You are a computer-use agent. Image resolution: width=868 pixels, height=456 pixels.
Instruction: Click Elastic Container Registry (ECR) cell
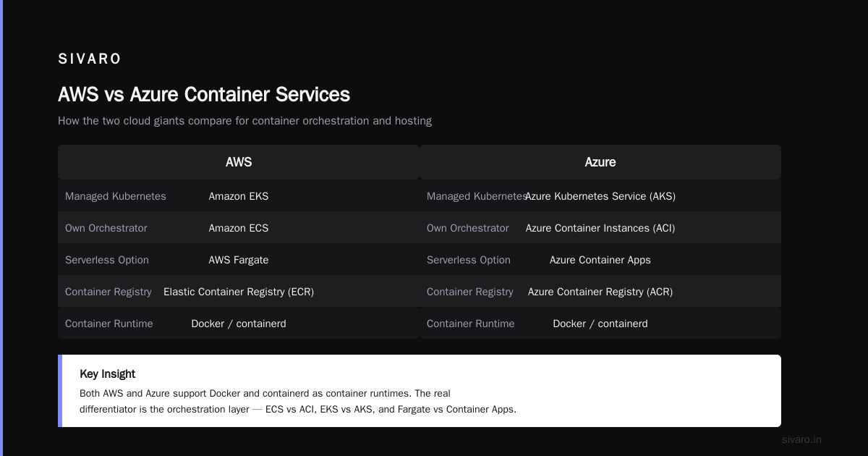pyautogui.click(x=239, y=292)
